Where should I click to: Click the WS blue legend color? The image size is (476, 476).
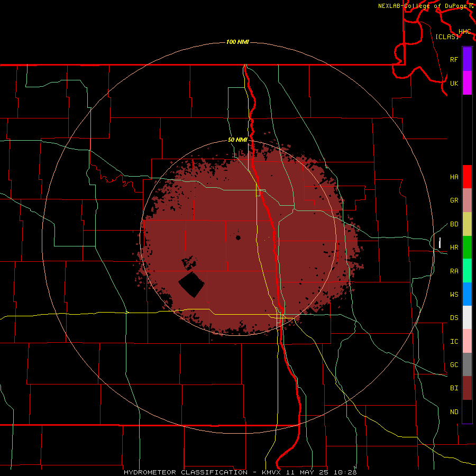(x=467, y=294)
